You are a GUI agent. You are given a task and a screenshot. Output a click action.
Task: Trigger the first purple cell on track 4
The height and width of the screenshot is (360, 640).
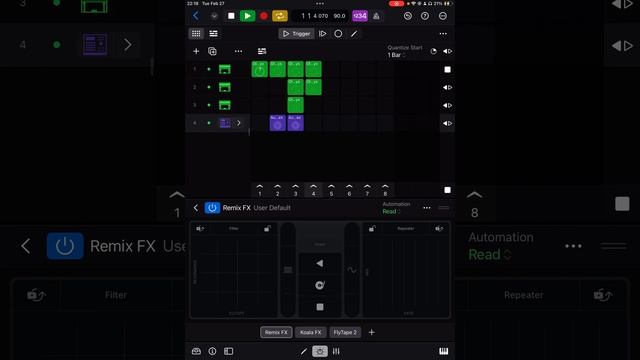coord(278,123)
